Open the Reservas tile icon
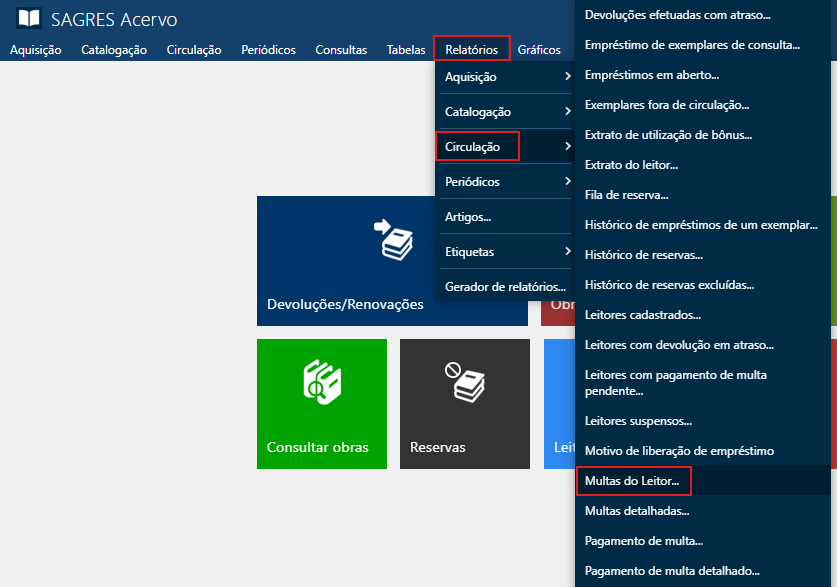 point(465,383)
